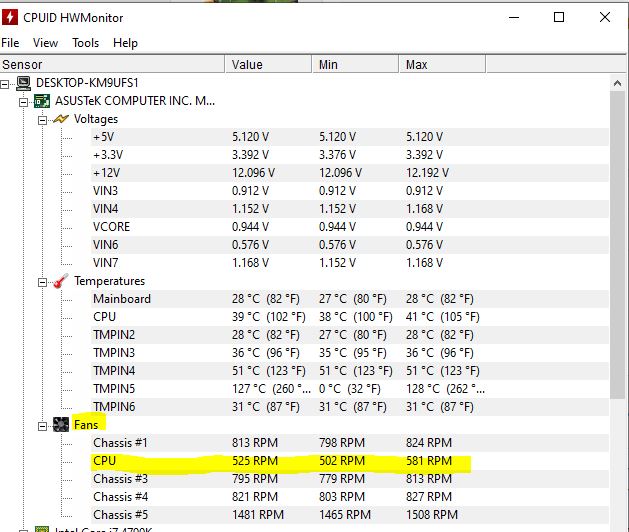629x532 pixels.
Task: Select the Mainboard temperature row
Action: click(x=350, y=299)
